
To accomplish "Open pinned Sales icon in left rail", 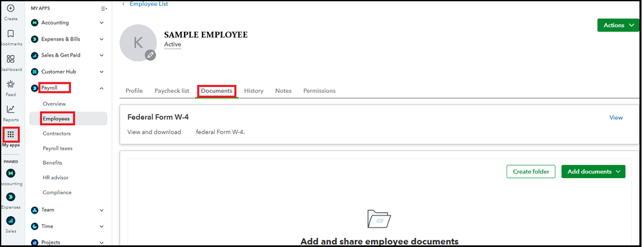I will pos(11,221).
